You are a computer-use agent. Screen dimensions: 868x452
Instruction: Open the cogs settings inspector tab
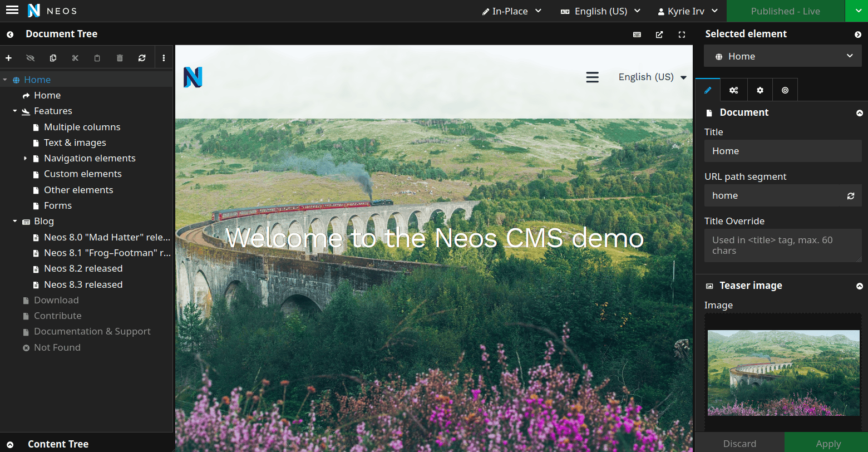(733, 90)
